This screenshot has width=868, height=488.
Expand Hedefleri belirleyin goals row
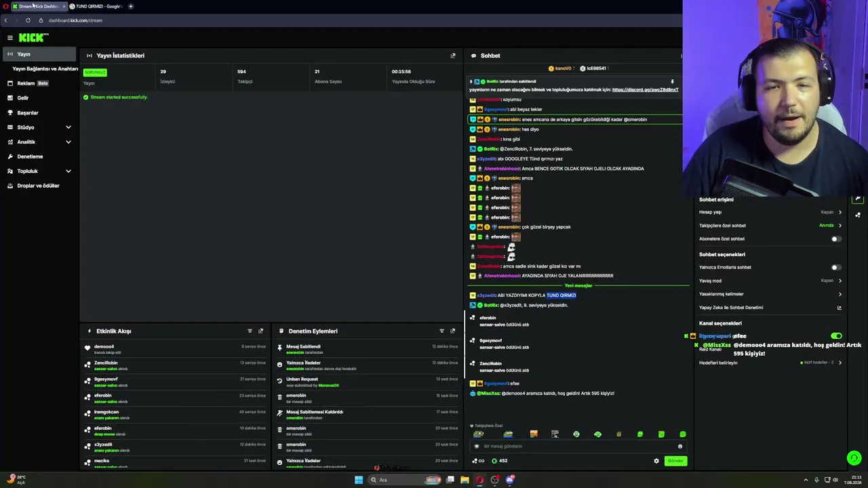tap(770, 363)
